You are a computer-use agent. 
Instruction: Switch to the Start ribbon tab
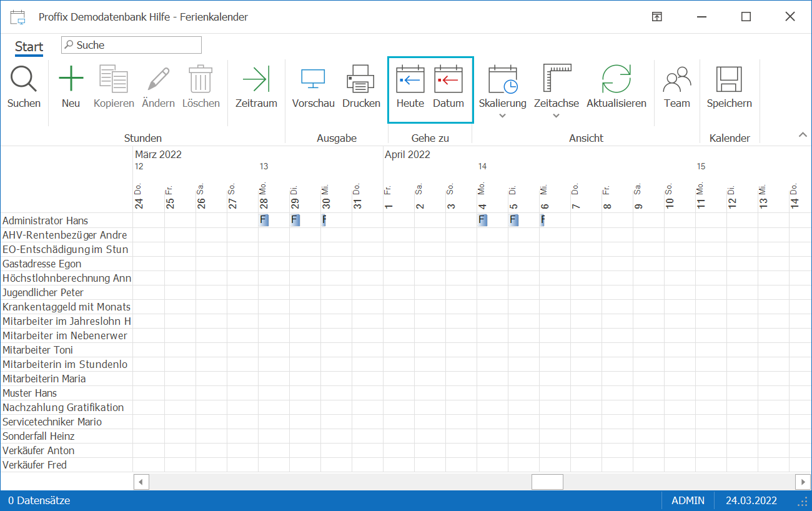(29, 47)
